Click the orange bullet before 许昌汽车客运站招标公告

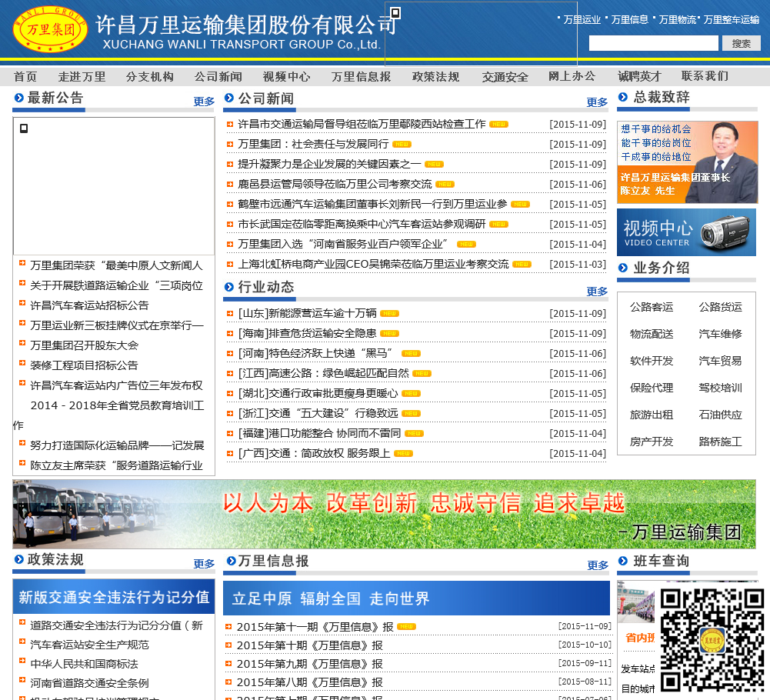[22, 303]
